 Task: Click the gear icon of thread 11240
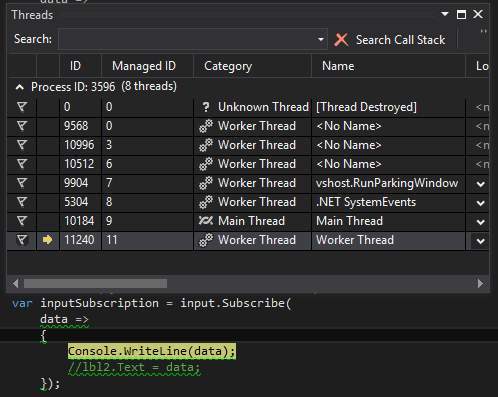206,240
